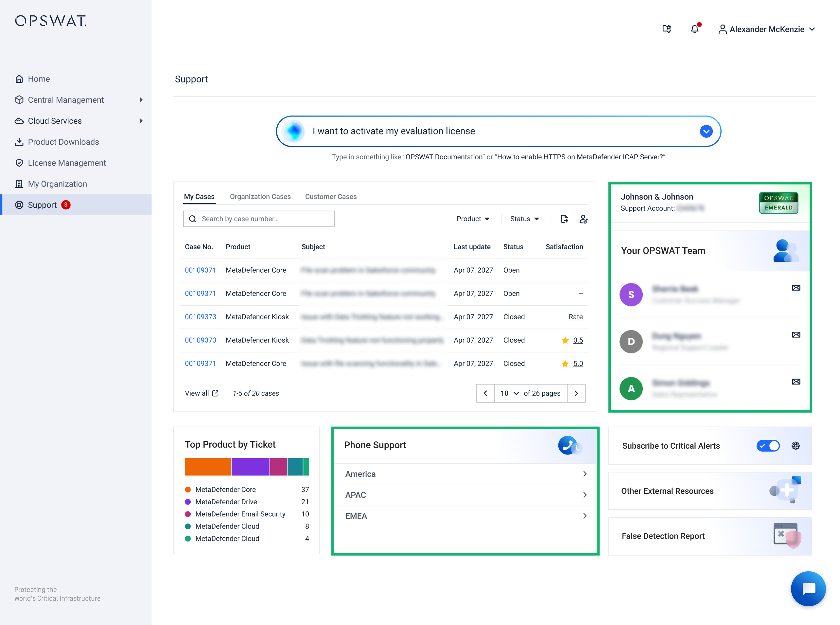Screen dimensions: 840x625
Task: Open License Management in sidebar
Action: click(67, 163)
